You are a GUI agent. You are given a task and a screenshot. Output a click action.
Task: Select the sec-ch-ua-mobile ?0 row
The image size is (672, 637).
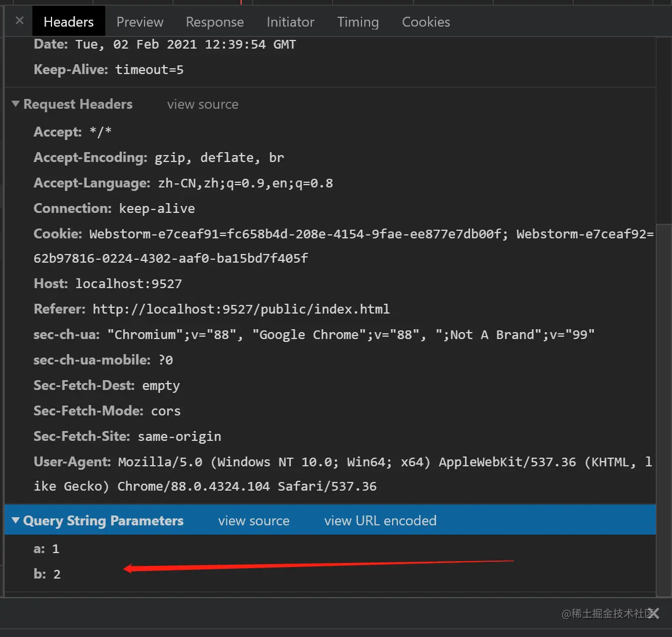pos(103,360)
